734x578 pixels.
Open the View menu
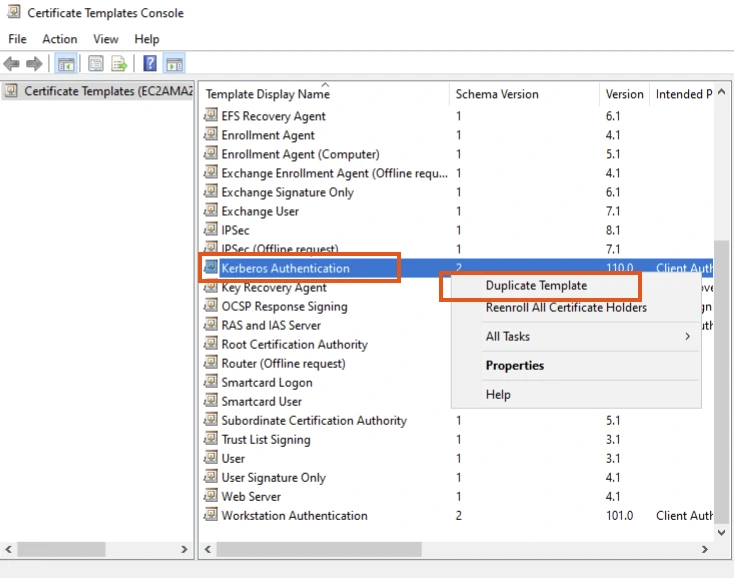tap(105, 39)
